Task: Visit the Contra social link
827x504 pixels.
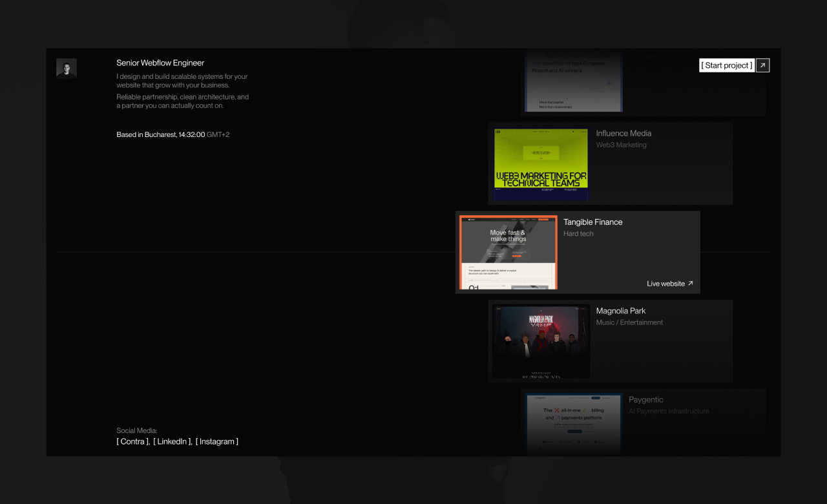Action: 133,441
